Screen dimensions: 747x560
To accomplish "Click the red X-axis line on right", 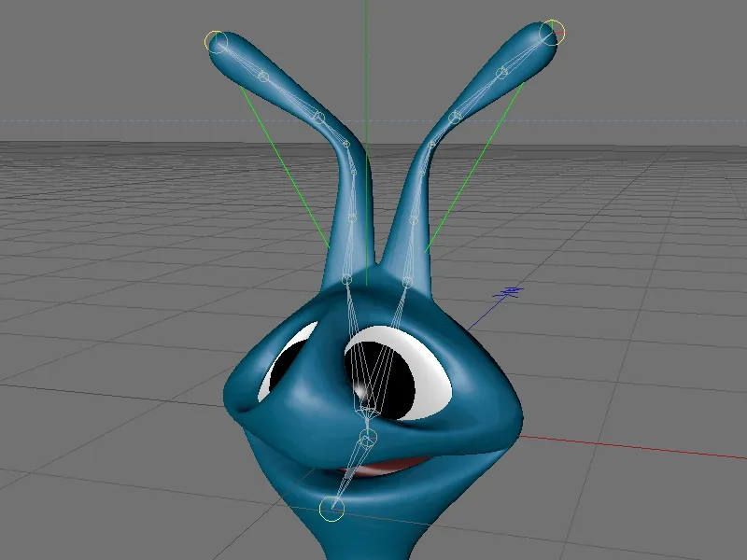I will pos(633,447).
